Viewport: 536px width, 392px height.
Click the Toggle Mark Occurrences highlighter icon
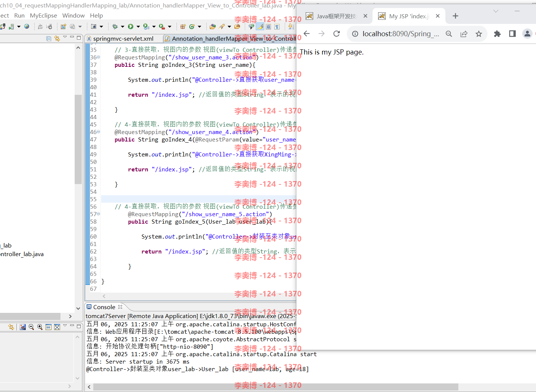(x=260, y=27)
